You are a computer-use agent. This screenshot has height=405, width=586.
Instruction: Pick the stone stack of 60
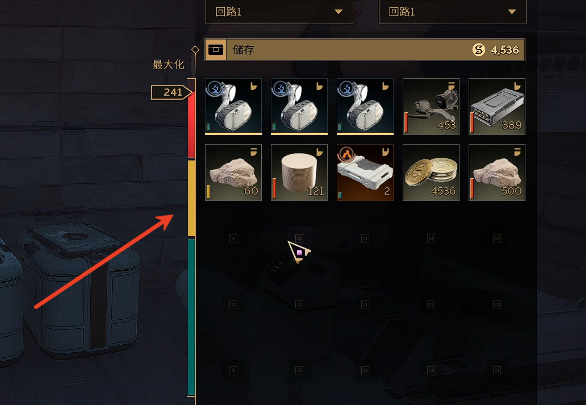[x=233, y=172]
